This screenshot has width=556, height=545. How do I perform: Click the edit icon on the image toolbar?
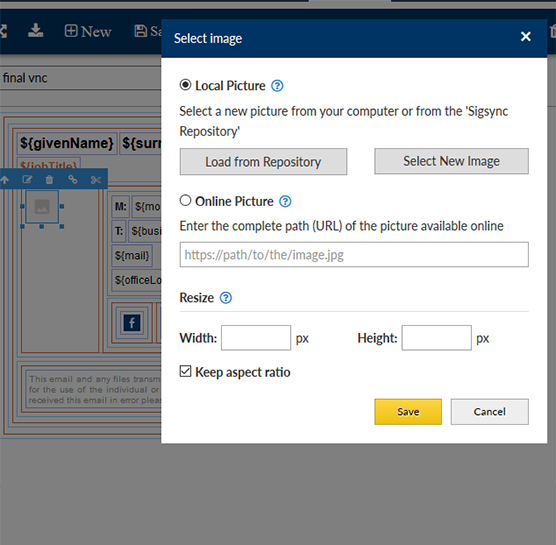[27, 180]
